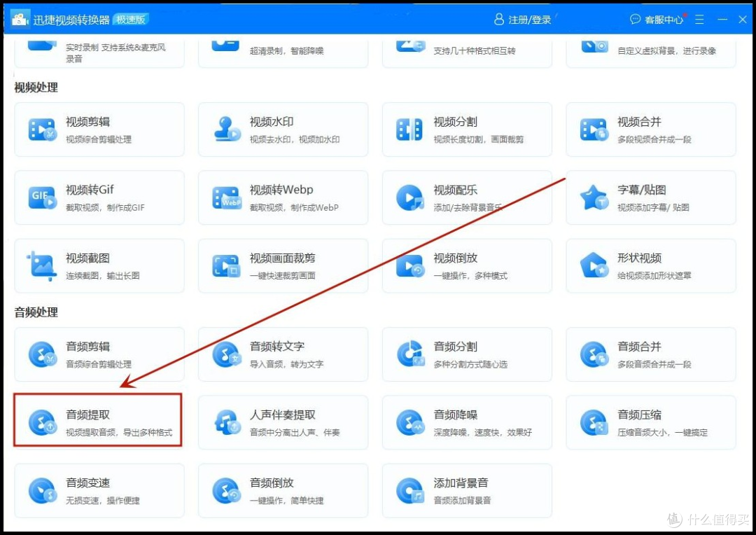
Task: Open the 视频合并 merge icon
Action: [x=594, y=130]
